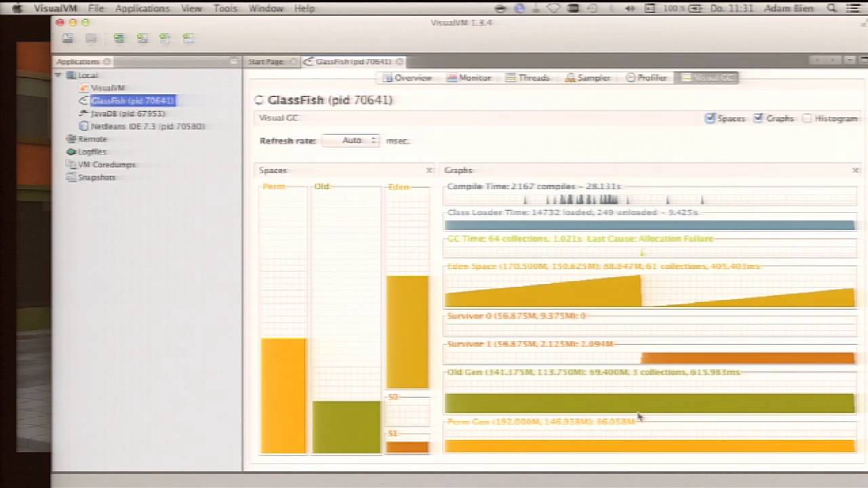Select GlassFish (pid 70641) tree item

coord(132,100)
